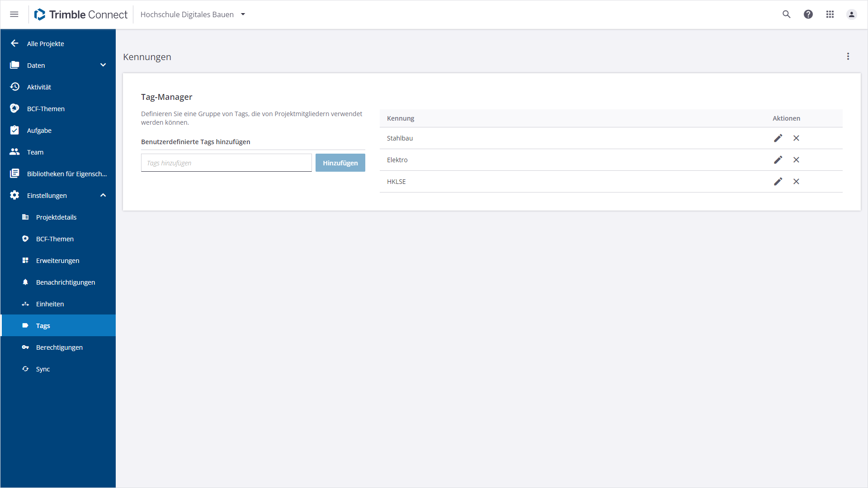Open the user profile avatar icon
Image resolution: width=868 pixels, height=488 pixels.
click(x=851, y=14)
